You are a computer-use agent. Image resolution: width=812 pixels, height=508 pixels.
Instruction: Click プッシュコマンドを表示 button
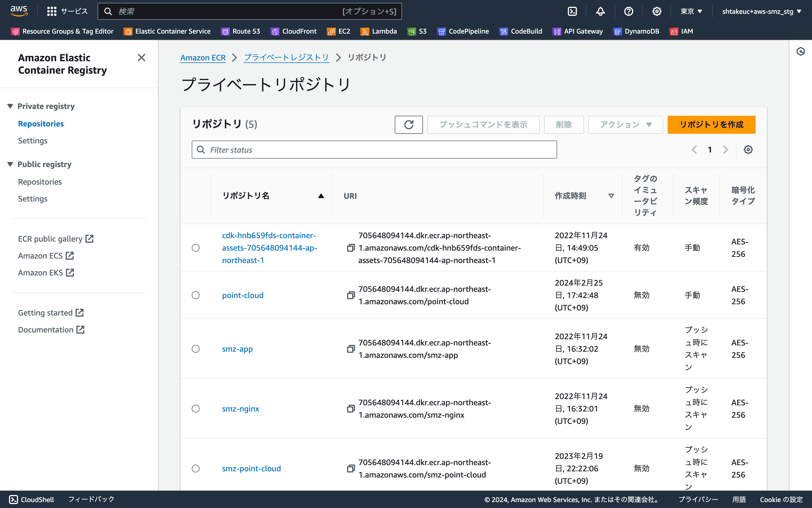pos(483,125)
